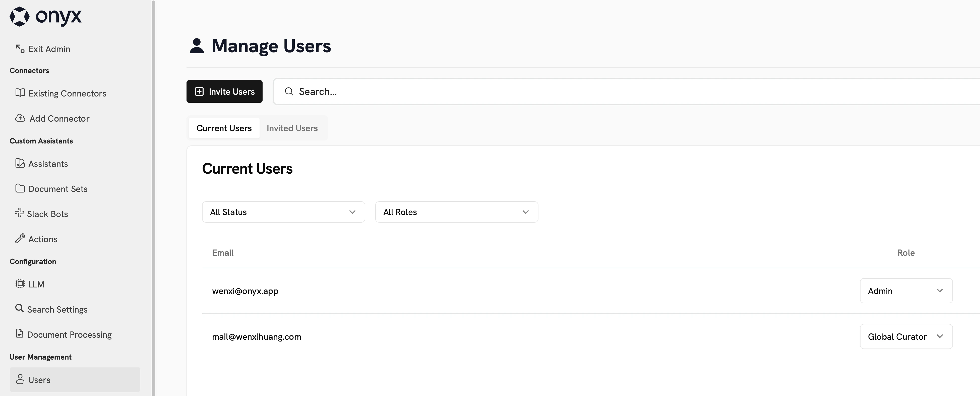The image size is (980, 396).
Task: Open the All Roles filter dropdown
Action: pyautogui.click(x=456, y=212)
